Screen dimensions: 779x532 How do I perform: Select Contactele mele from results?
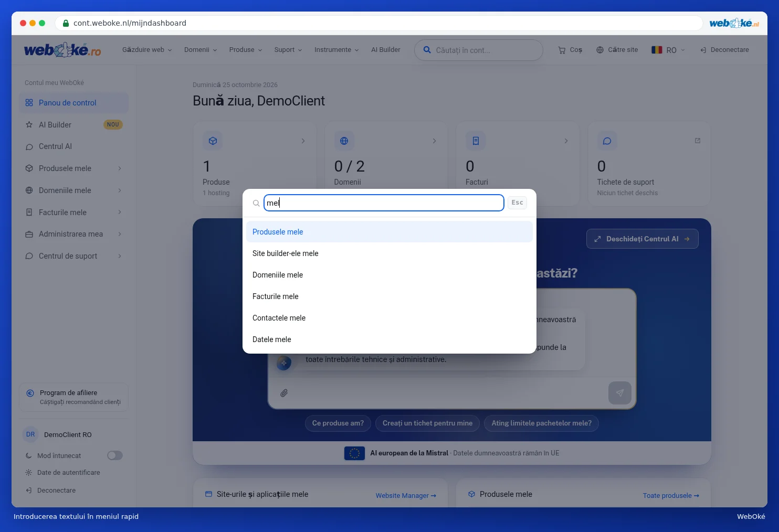tap(389, 318)
